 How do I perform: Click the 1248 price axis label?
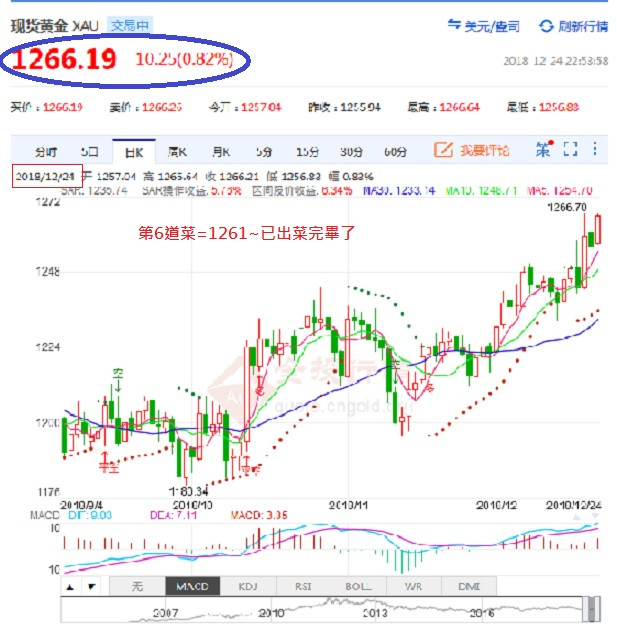click(x=47, y=272)
